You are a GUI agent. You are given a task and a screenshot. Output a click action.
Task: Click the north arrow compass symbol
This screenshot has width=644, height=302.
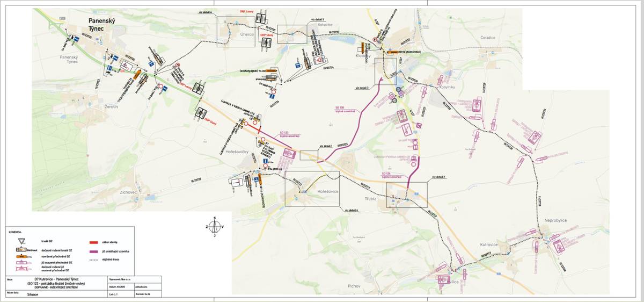pyautogui.click(x=215, y=226)
